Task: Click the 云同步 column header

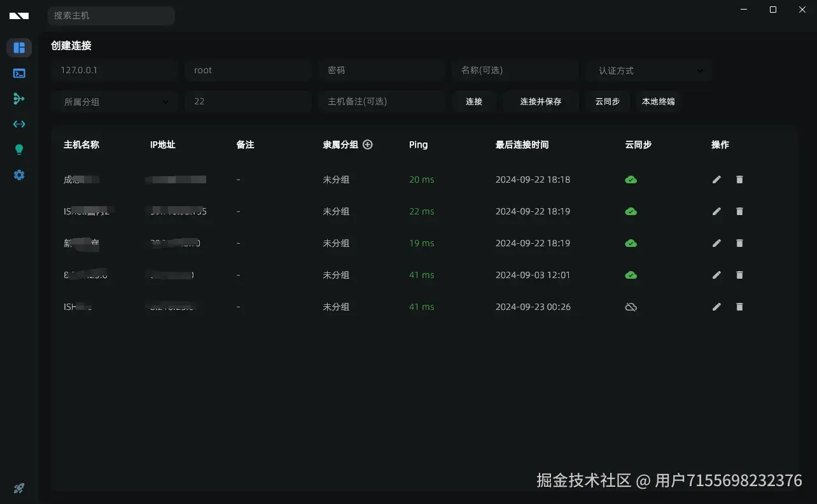Action: click(638, 144)
